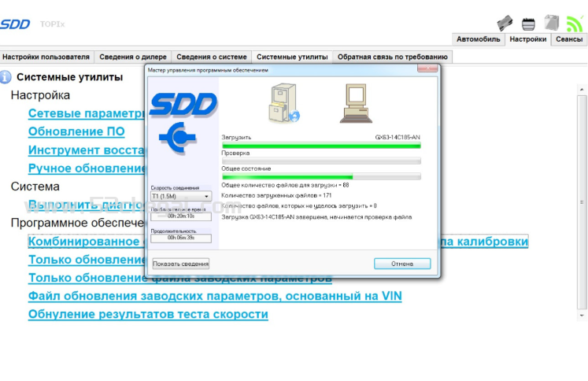Open the Сведения о системе tab

[x=212, y=57]
